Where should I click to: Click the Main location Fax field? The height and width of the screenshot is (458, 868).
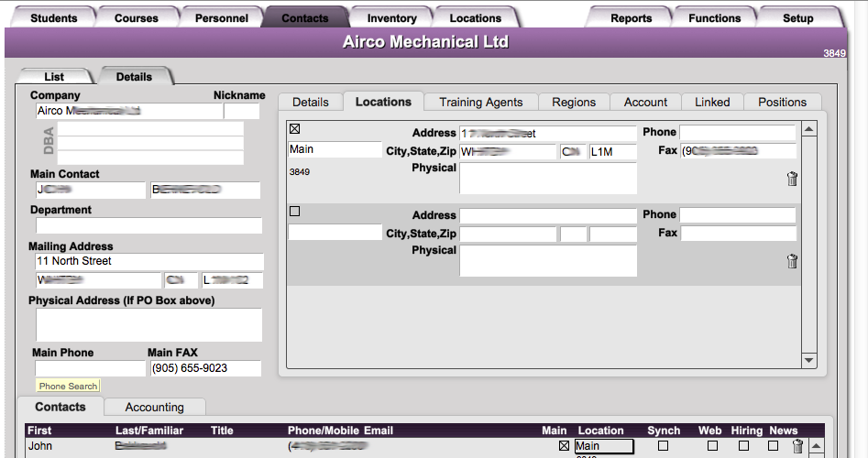[x=739, y=151]
